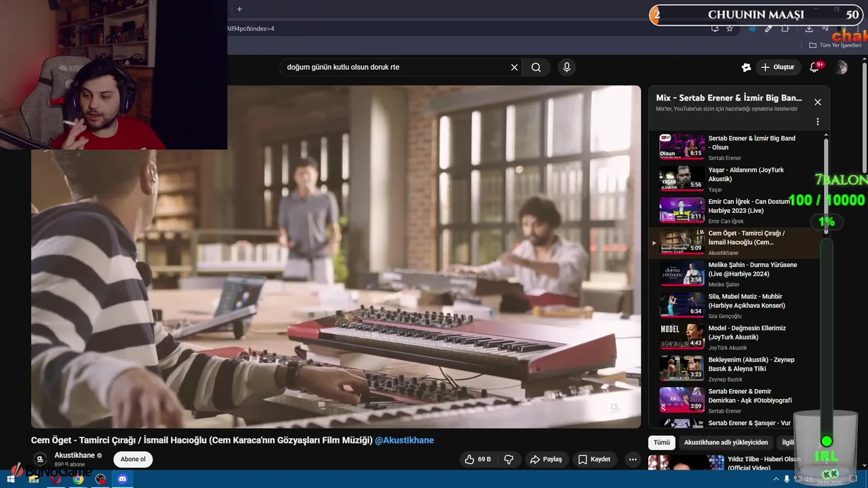Play Sertab Erener & Şanışer - Vur
Viewport: 868px width, 488px height.
point(736,423)
